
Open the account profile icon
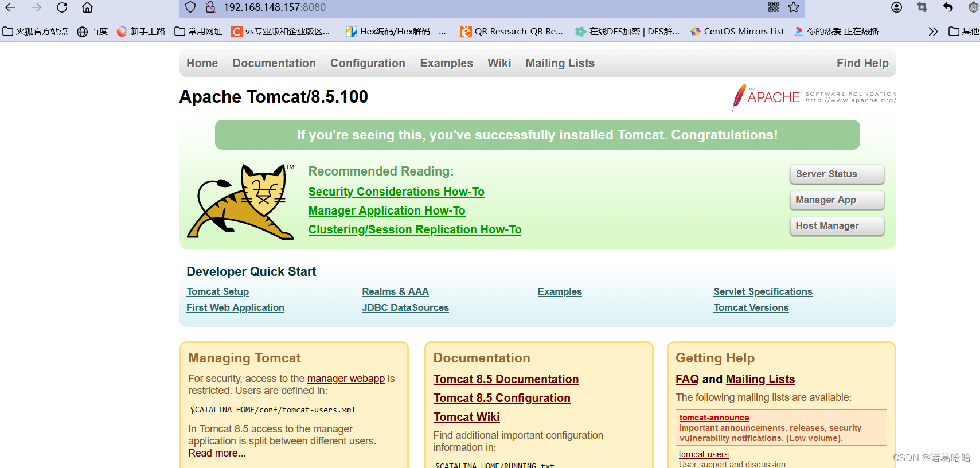point(897,7)
